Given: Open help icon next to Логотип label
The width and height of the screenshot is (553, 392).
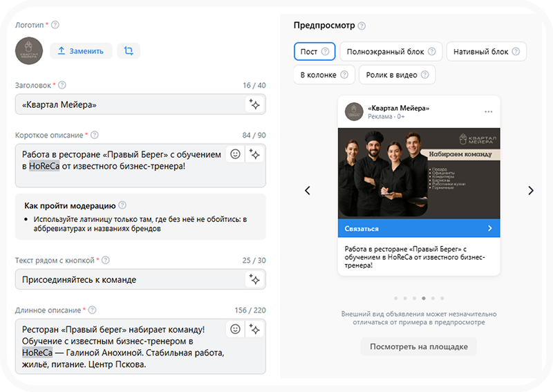Looking at the screenshot, I should pyautogui.click(x=55, y=25).
